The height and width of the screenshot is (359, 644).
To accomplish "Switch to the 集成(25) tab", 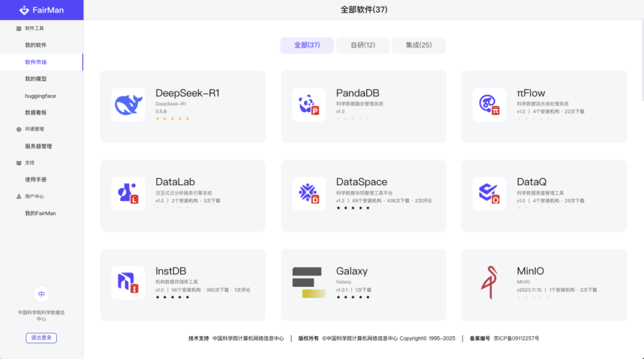I will 419,45.
